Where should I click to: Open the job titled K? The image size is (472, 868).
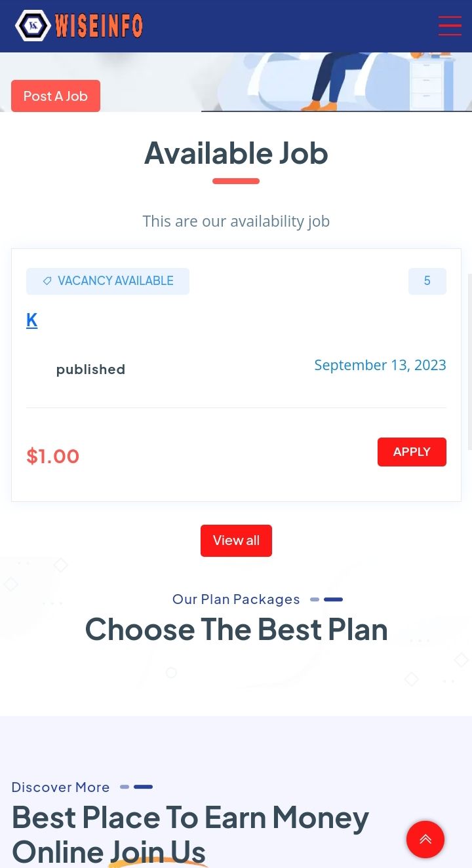31,320
